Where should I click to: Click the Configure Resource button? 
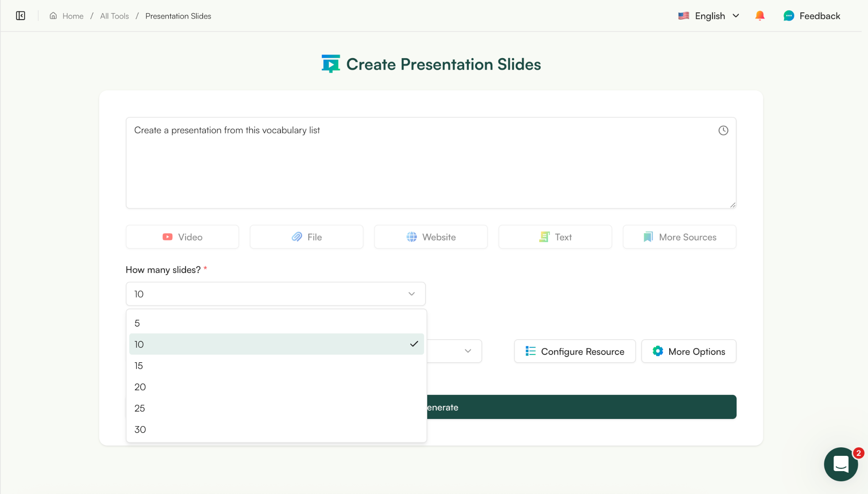pos(574,351)
